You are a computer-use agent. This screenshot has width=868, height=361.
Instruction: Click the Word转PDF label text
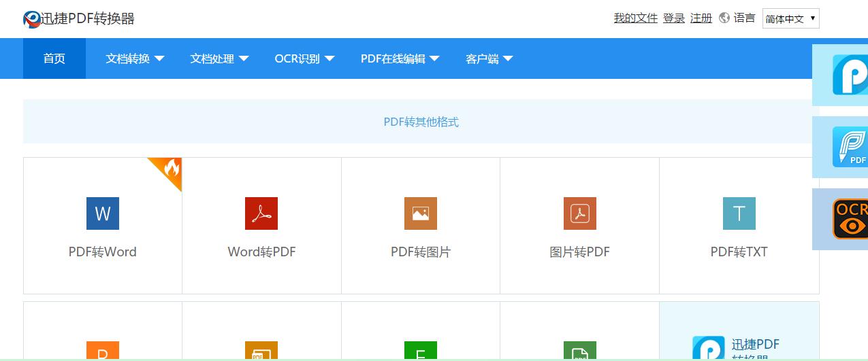pyautogui.click(x=261, y=252)
